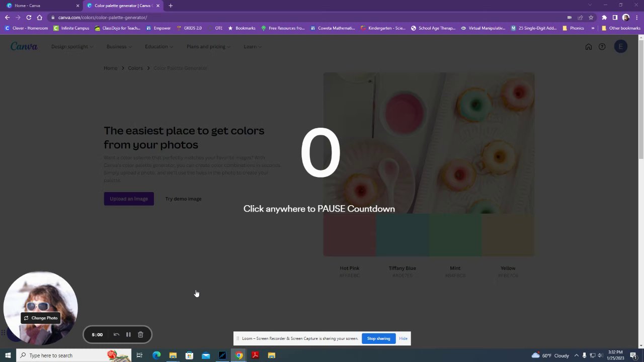
Task: Hide the Loom sharing notification
Action: pos(403,338)
